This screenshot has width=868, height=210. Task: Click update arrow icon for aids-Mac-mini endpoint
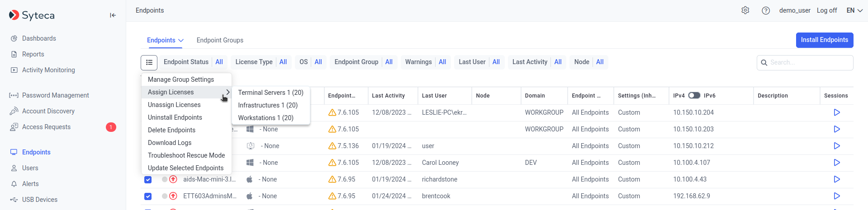click(x=173, y=179)
